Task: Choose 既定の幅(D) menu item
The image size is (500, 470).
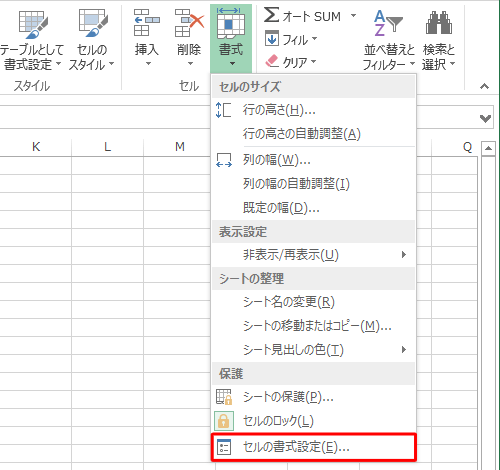Action: pyautogui.click(x=314, y=208)
